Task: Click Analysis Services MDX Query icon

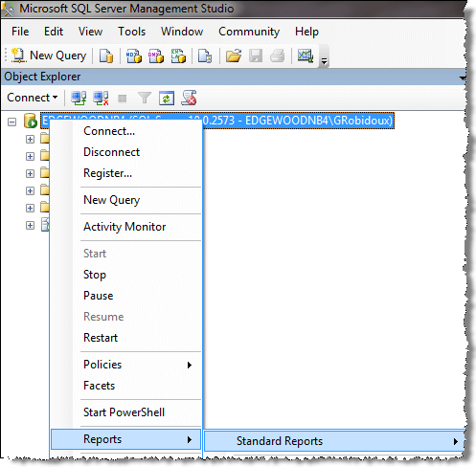Action: (134, 56)
